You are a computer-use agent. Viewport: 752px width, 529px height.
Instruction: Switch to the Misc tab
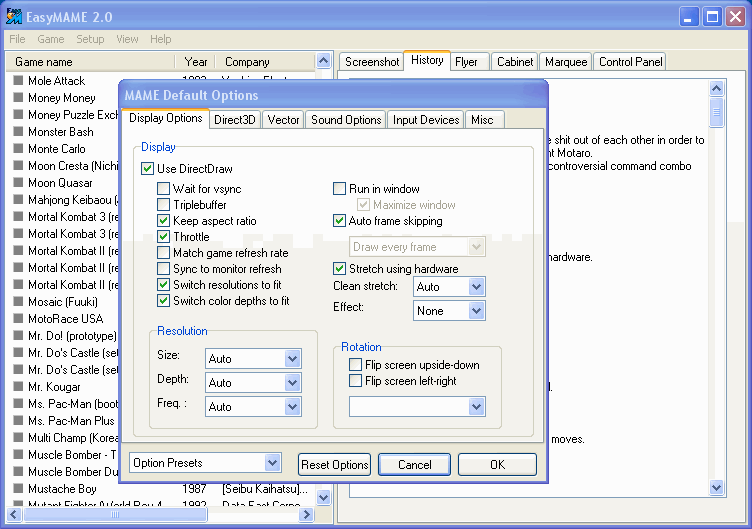[x=485, y=120]
